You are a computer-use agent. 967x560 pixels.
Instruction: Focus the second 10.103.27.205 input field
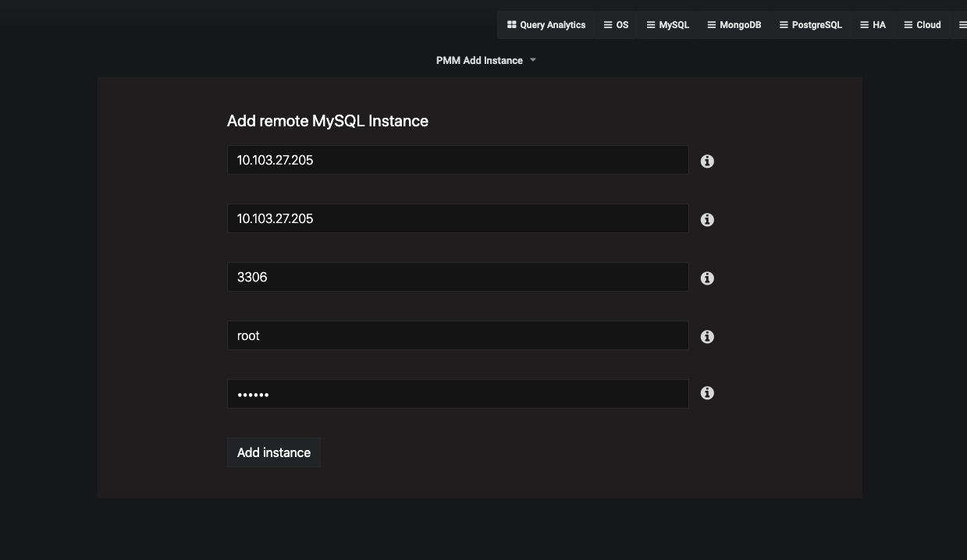(458, 218)
